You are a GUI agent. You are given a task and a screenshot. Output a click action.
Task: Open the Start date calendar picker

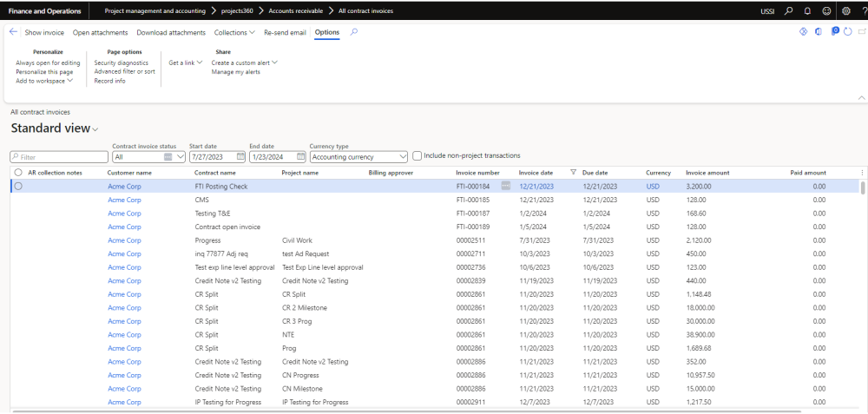(240, 157)
